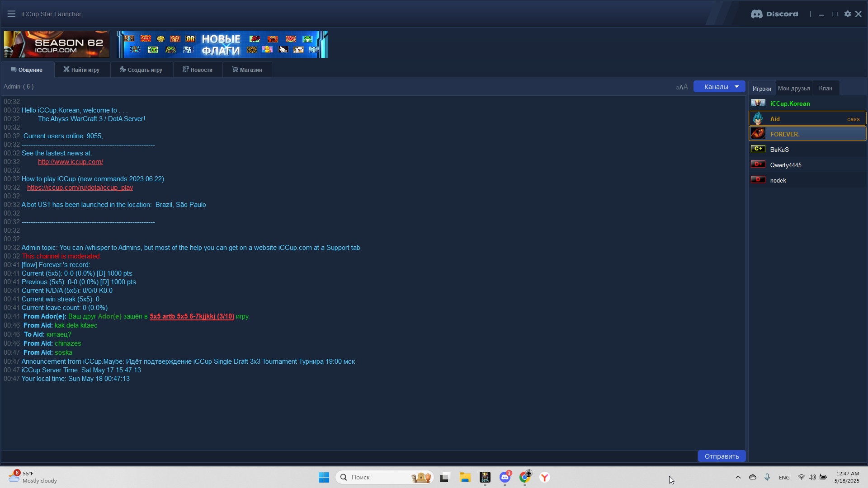
Task: Show hidden icons tray chevron
Action: (738, 477)
